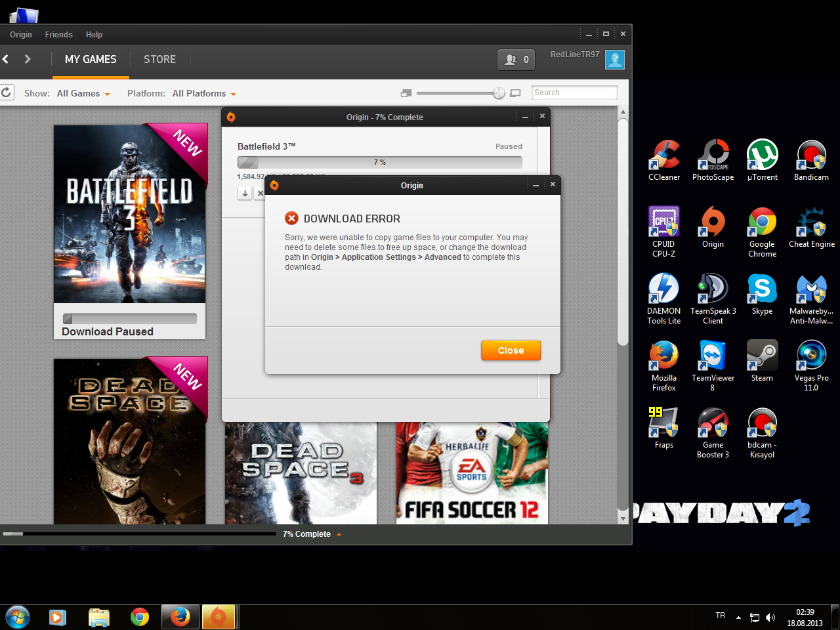
Task: Open TeamViewer 8 desktop shortcut
Action: (713, 366)
